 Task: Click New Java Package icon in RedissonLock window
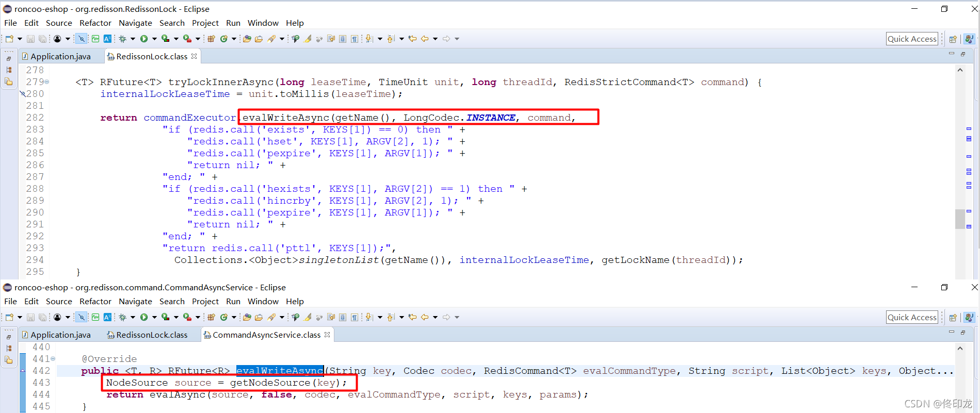click(211, 39)
